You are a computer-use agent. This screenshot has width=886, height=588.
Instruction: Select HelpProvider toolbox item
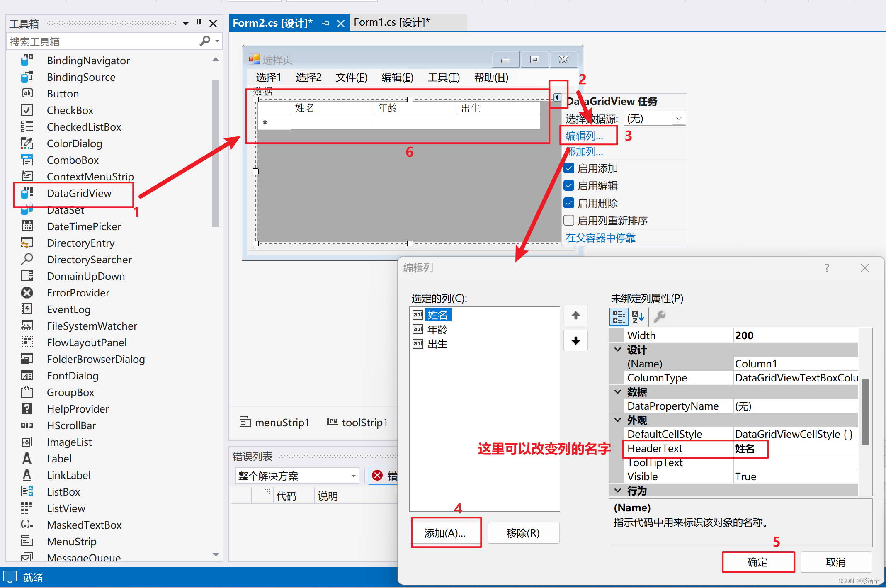coord(78,409)
